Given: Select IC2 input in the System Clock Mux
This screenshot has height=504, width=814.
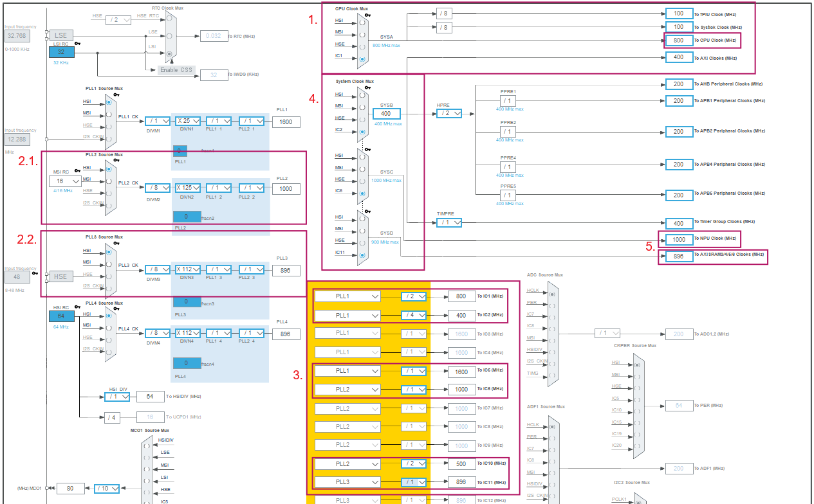Looking at the screenshot, I should click(x=362, y=132).
